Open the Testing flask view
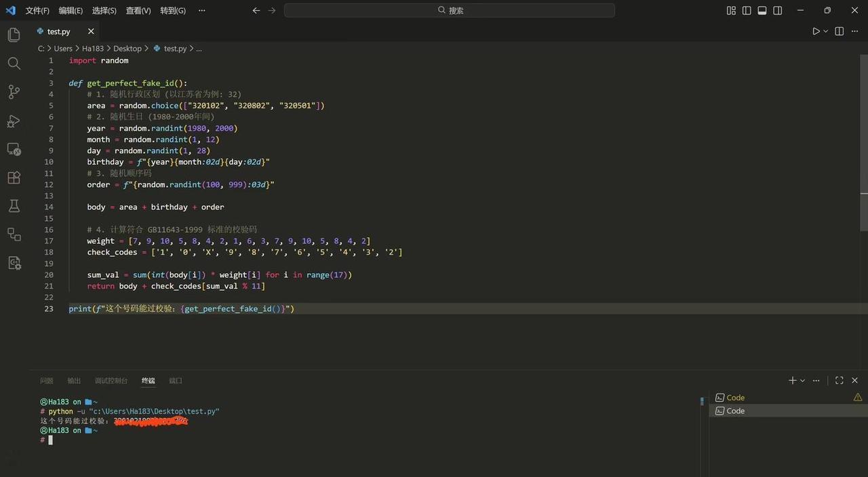868x477 pixels. [14, 206]
